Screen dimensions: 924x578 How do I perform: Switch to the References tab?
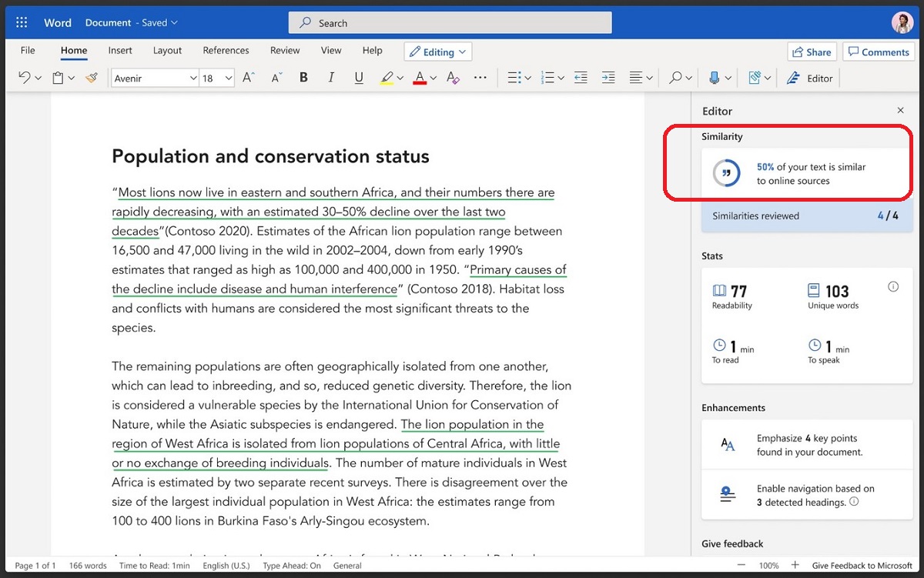pos(226,50)
